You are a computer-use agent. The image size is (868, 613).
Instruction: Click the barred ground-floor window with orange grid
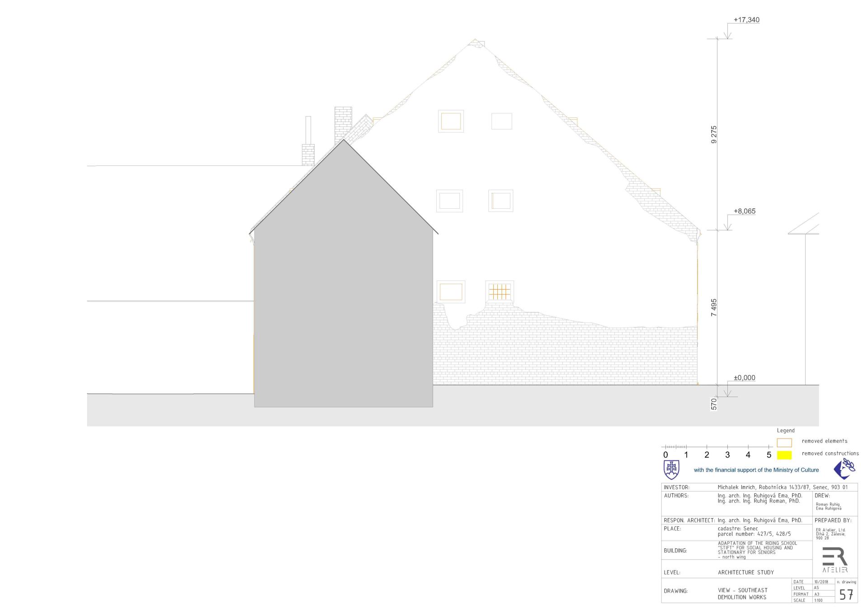(x=499, y=291)
